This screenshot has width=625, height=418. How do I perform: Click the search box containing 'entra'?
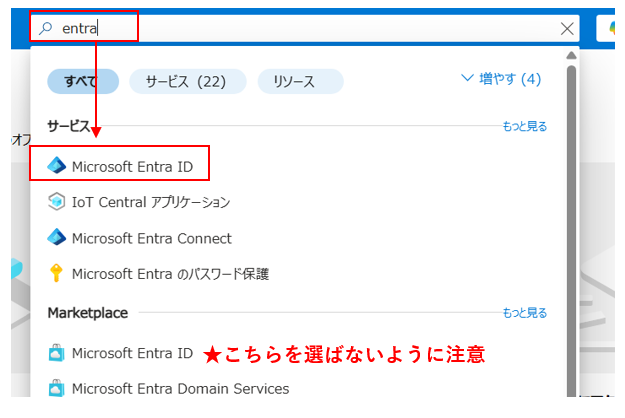(305, 28)
